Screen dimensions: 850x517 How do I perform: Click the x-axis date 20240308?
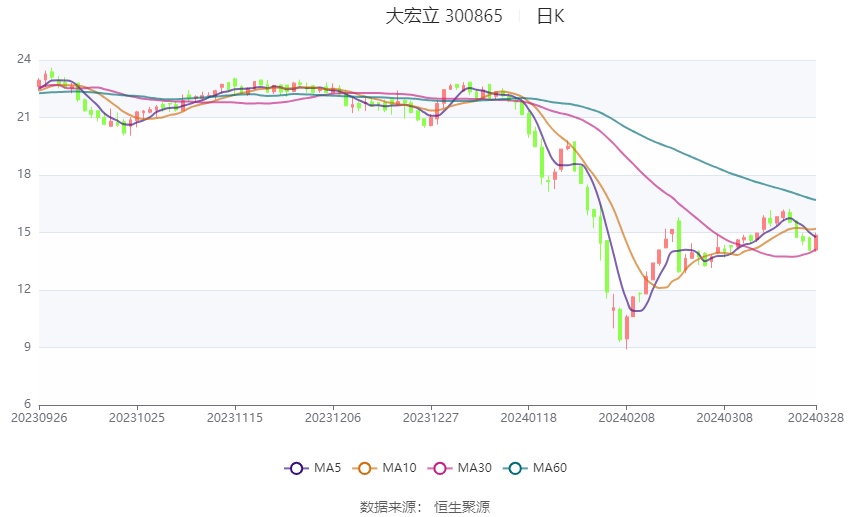724,418
